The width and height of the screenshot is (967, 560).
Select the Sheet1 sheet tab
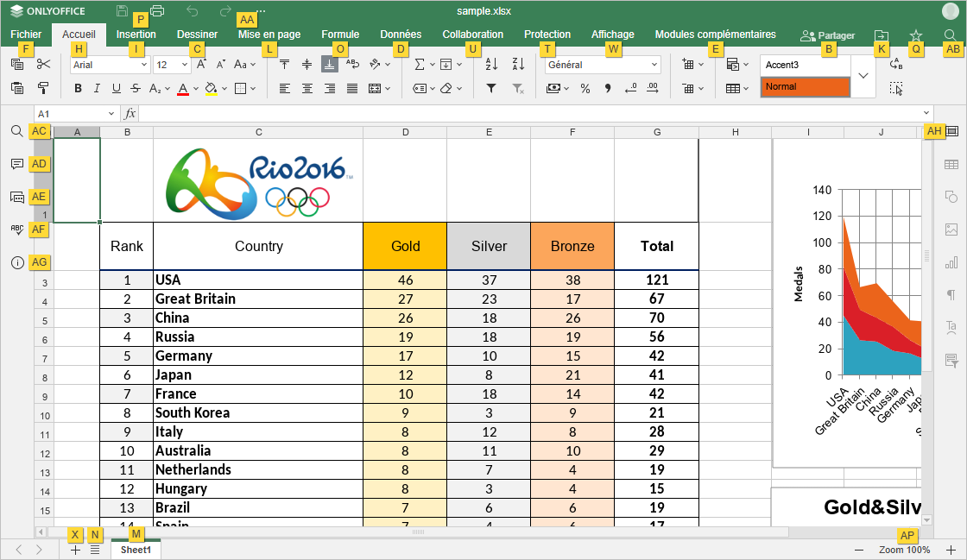pyautogui.click(x=136, y=550)
